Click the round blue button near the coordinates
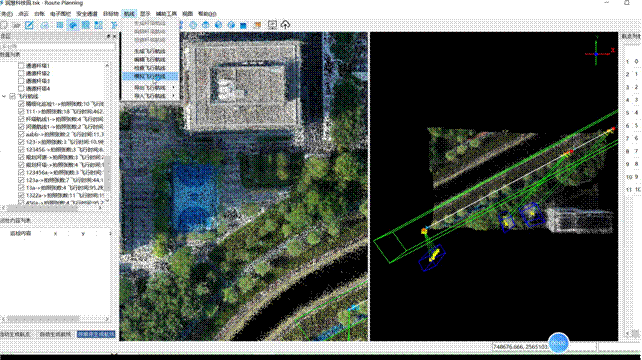 558,343
